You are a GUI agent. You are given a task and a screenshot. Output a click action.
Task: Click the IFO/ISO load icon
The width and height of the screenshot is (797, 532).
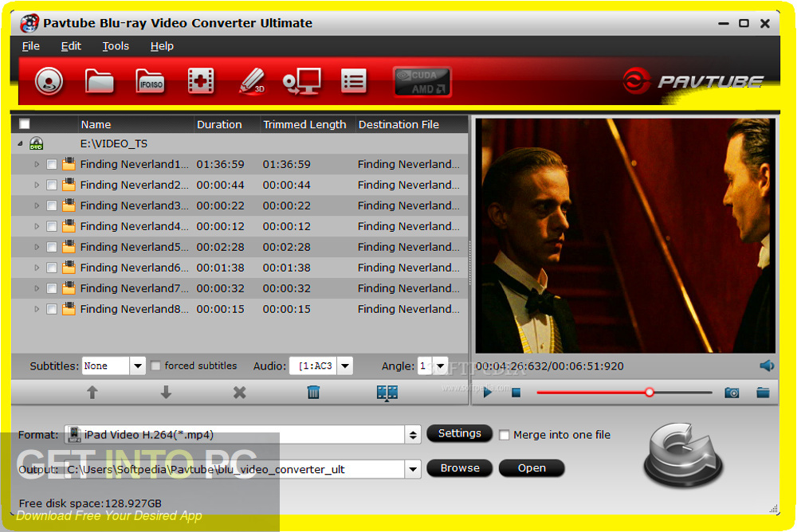(150, 81)
